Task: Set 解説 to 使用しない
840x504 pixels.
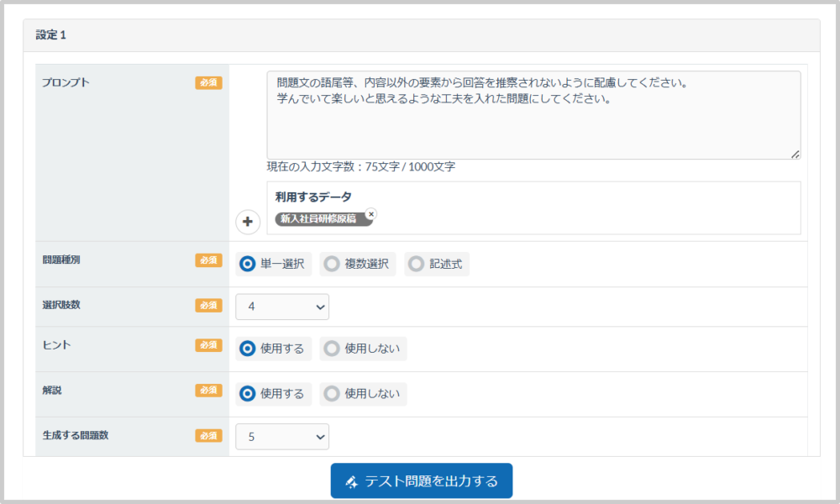Action: click(x=333, y=393)
